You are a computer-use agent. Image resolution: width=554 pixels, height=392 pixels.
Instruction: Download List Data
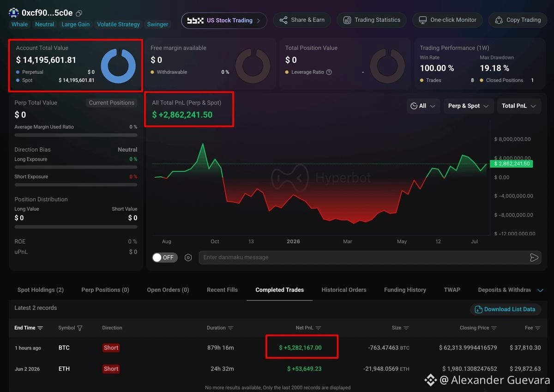[x=505, y=309]
